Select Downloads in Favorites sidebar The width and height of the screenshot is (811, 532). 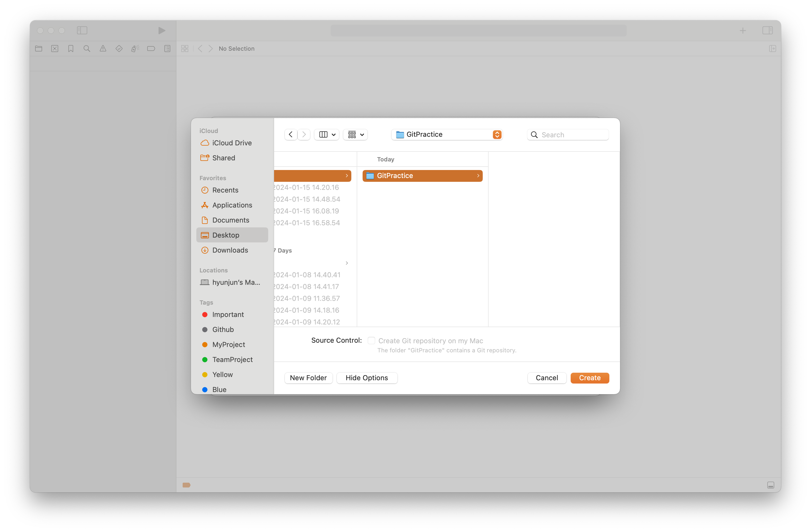click(x=230, y=250)
